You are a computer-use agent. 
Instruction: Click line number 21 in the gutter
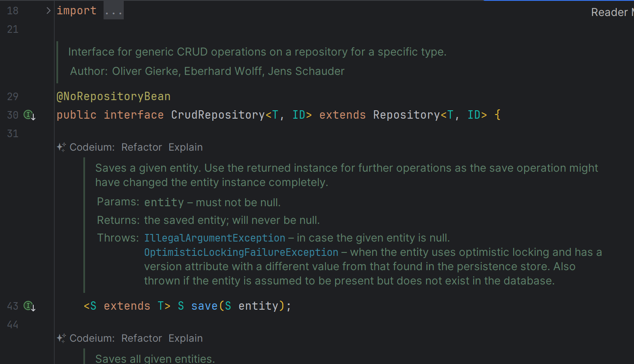point(13,29)
